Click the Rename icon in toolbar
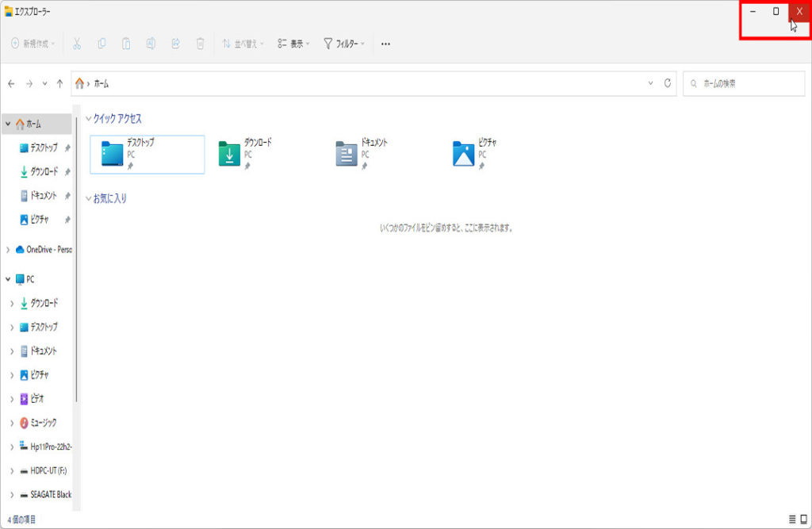The image size is (812, 529). coord(151,44)
